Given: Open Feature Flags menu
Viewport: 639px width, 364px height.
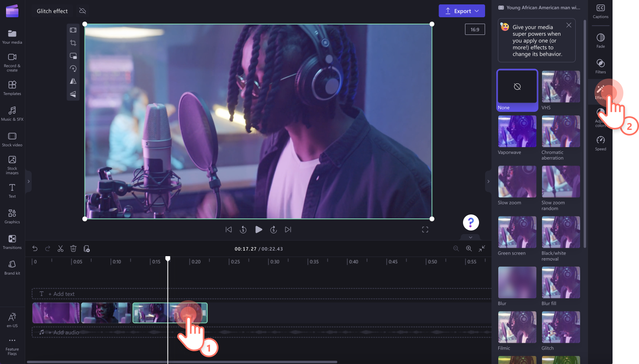Looking at the screenshot, I should point(12,346).
